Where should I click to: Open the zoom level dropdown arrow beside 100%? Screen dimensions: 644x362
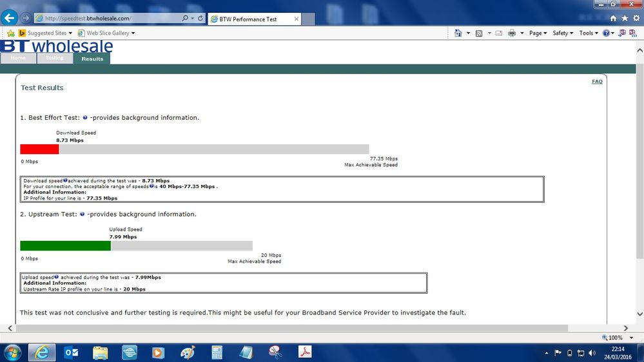631,338
